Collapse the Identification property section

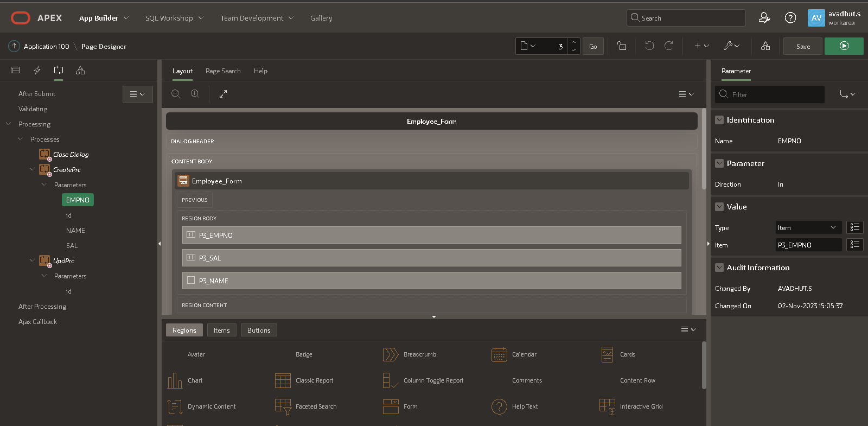(719, 120)
